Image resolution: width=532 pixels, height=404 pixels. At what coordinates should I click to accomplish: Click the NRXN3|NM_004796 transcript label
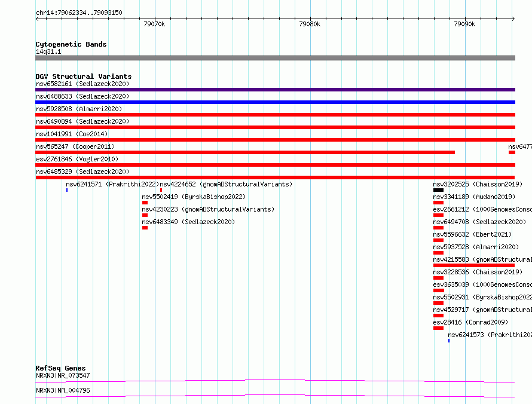click(x=63, y=390)
